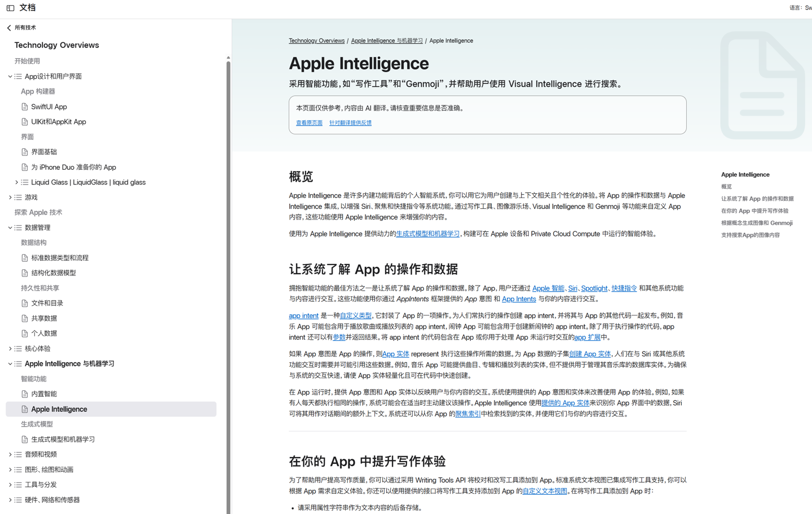Click the document icon beside 生成式模型和机器学习
This screenshot has height=514, width=812.
[25, 440]
